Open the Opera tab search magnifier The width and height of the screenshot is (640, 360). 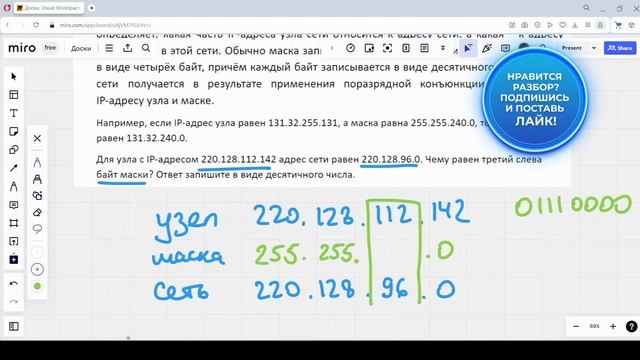point(587,8)
